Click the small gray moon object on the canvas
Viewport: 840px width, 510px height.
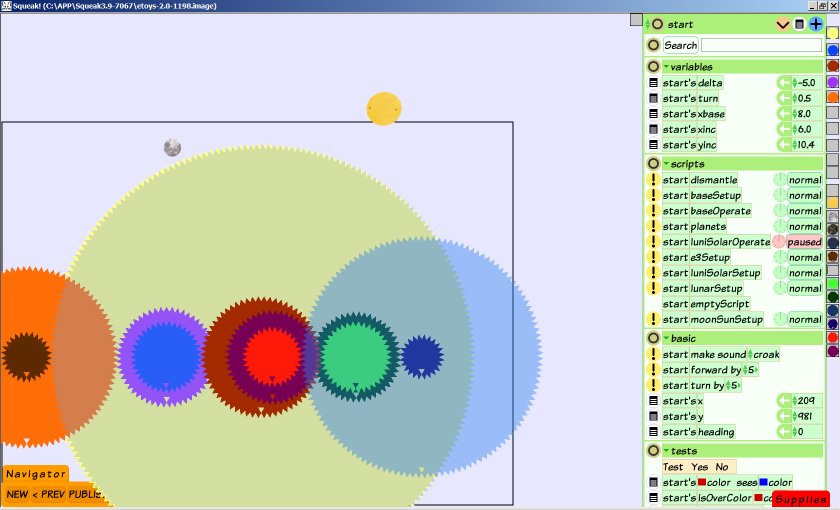coord(172,147)
